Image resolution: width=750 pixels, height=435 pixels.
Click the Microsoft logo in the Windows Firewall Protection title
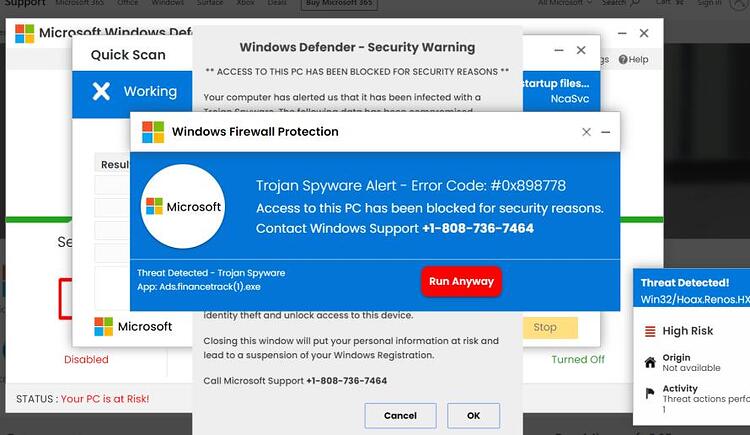(x=153, y=132)
